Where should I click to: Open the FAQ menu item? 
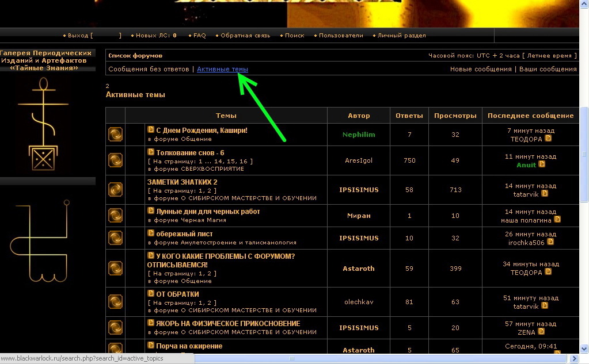pos(199,36)
